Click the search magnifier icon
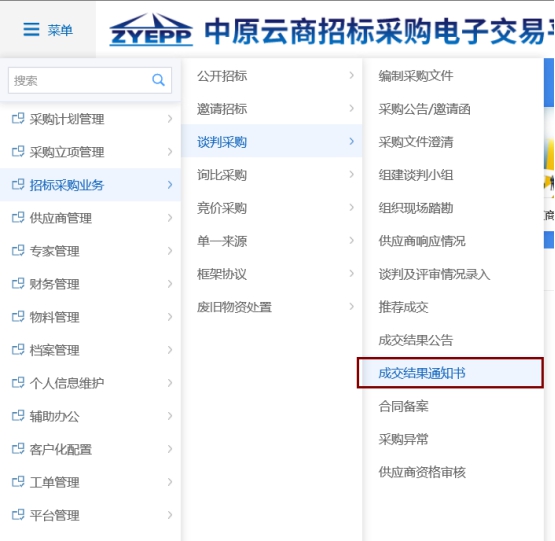Screen dimensions: 555x541 (x=158, y=80)
